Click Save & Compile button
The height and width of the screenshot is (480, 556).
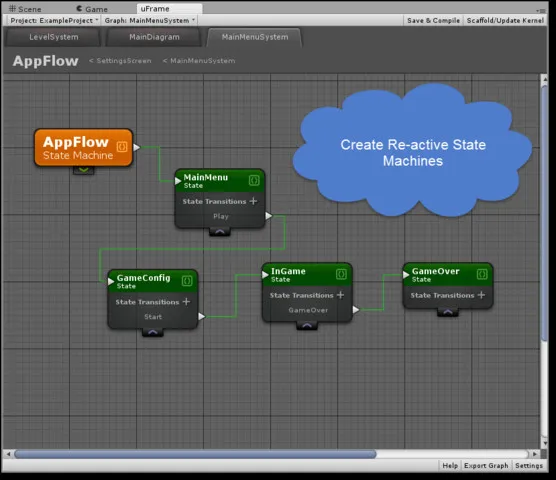point(433,20)
